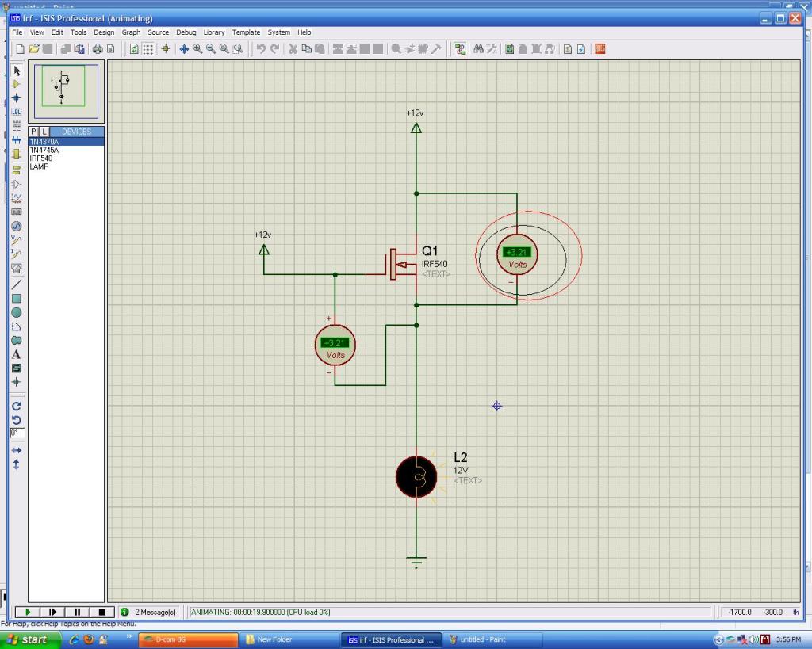Toggle the wire auto-router button
The height and width of the screenshot is (649, 812).
click(x=459, y=49)
